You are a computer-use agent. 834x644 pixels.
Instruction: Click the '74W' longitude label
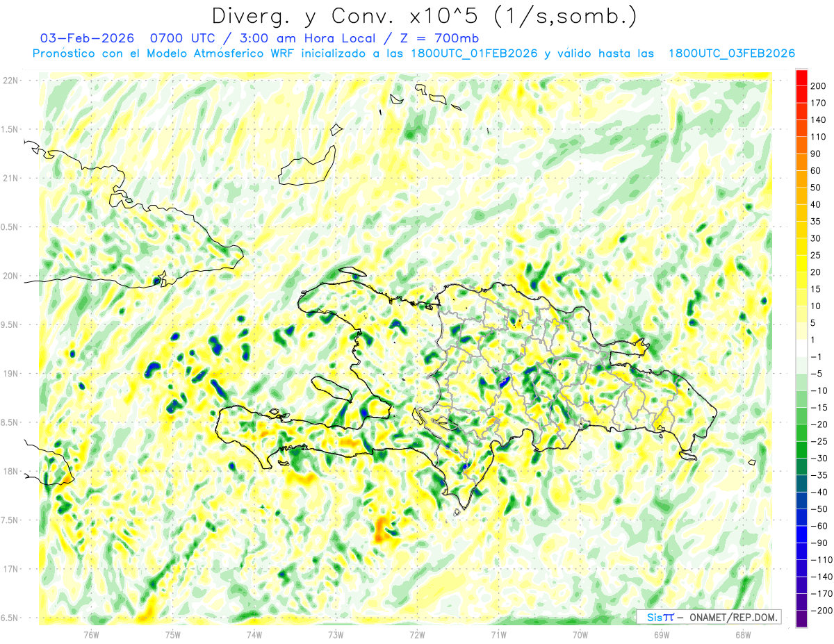point(254,634)
